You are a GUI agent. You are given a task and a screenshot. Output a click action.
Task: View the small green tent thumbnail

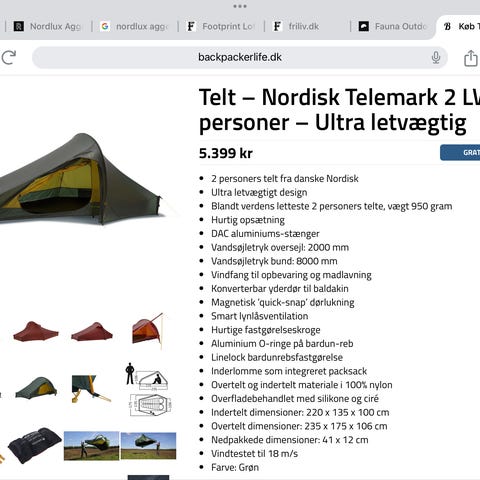coord(36,388)
